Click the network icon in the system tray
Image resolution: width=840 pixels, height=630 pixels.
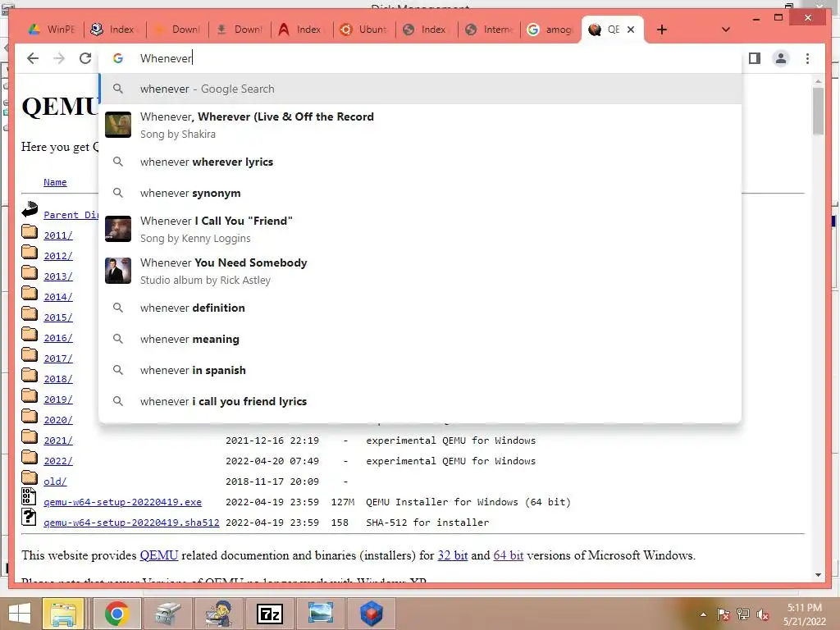click(x=743, y=614)
